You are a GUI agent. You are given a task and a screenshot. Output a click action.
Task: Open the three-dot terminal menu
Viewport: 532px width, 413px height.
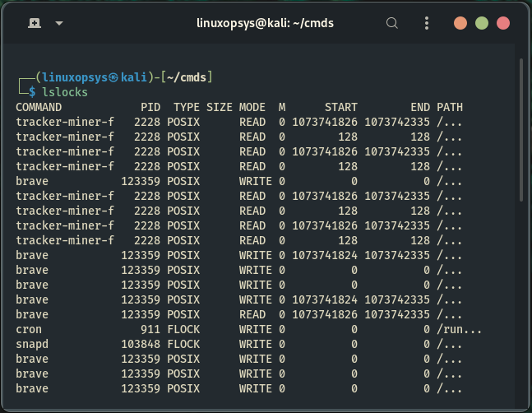[x=427, y=23]
